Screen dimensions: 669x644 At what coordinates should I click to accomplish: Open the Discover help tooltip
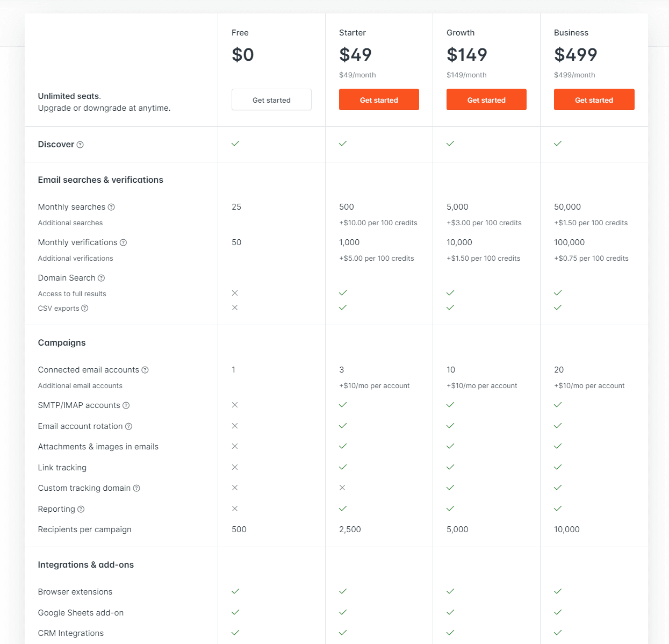point(80,144)
